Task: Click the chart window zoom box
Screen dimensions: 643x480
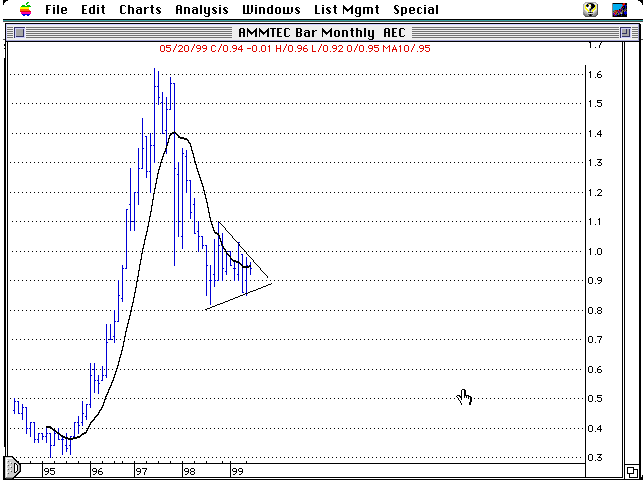Action: [x=625, y=32]
